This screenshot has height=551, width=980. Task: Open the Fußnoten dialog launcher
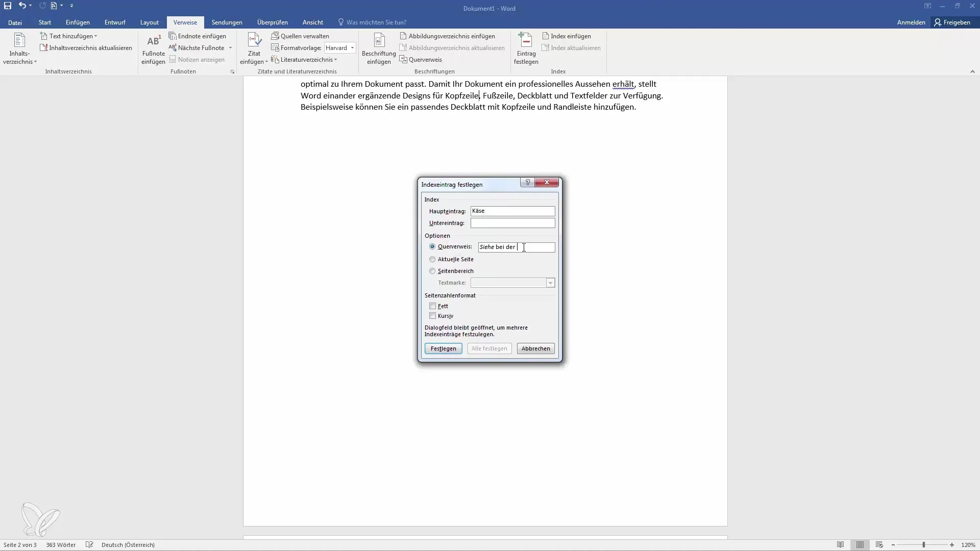[x=232, y=72]
